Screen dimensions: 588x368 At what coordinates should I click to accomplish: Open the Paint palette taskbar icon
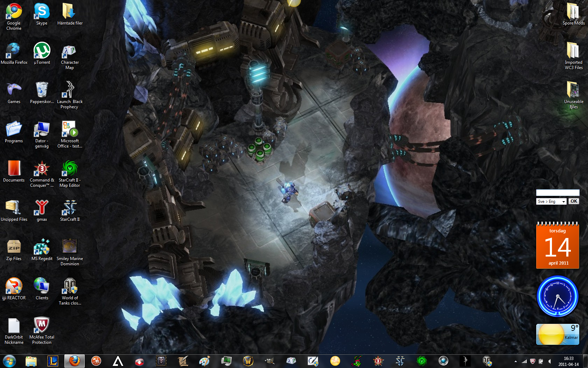[x=204, y=361]
